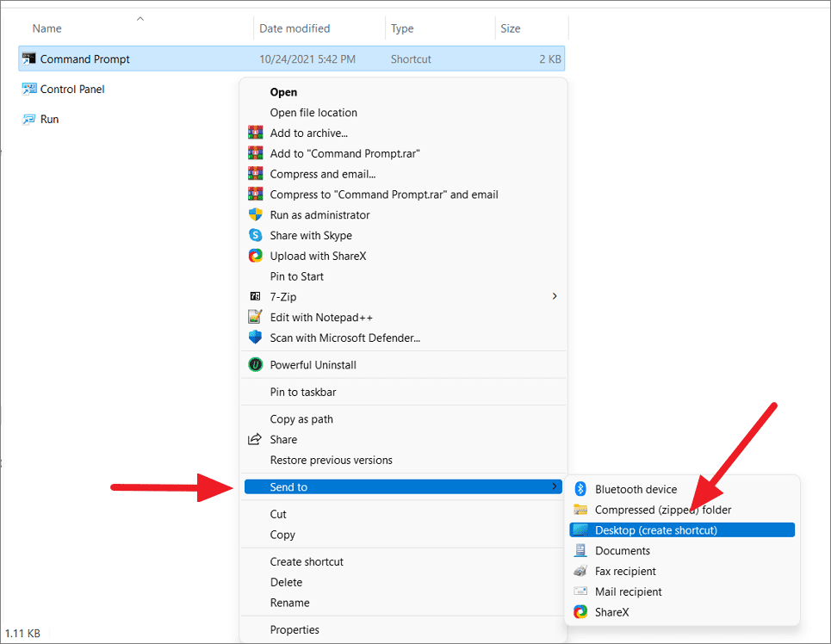Select the Control Panel shortcut in file list
Screen dimensions: 831x644
click(71, 89)
